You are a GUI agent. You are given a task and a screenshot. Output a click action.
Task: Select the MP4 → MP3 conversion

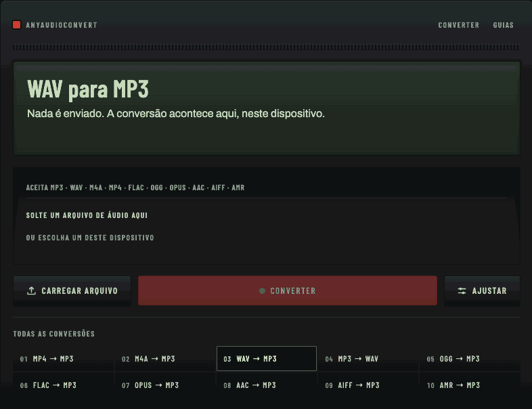(64, 359)
